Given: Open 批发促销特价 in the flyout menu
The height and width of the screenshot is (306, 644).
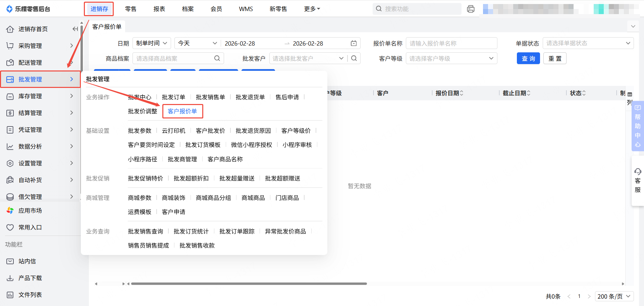Looking at the screenshot, I should 146,178.
